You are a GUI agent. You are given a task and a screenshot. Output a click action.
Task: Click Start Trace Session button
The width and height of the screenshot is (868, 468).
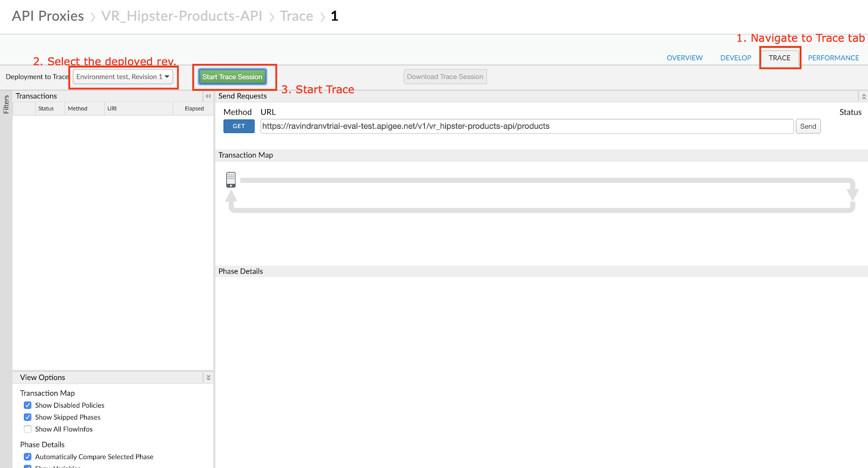[x=232, y=77]
